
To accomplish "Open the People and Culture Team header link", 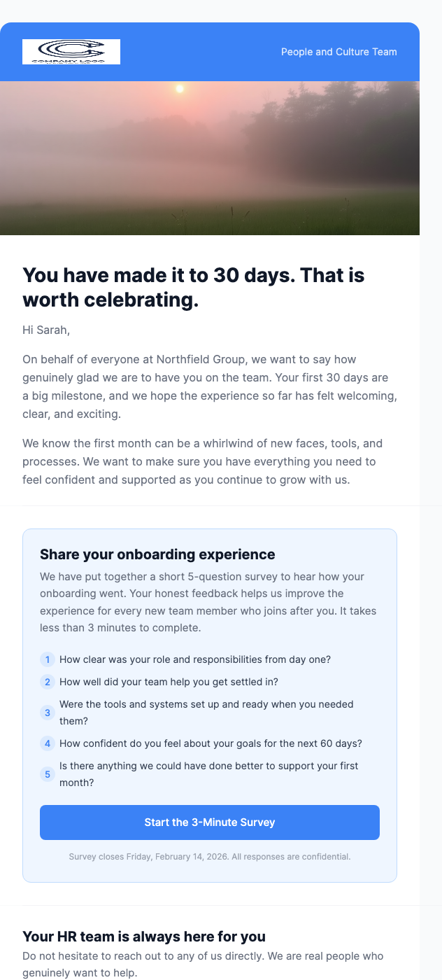I will pyautogui.click(x=338, y=51).
